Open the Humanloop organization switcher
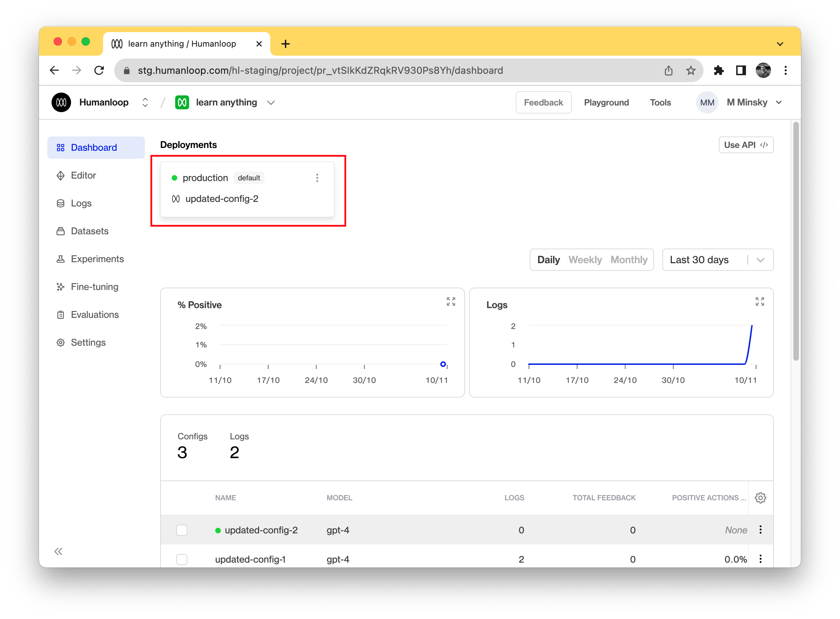The height and width of the screenshot is (619, 840). click(145, 102)
